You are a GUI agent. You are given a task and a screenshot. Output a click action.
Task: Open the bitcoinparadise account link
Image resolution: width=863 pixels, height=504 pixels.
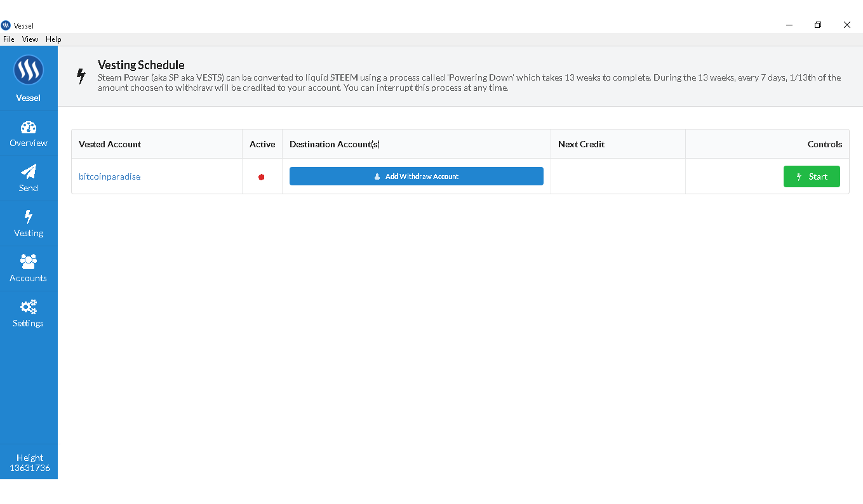pyautogui.click(x=110, y=177)
